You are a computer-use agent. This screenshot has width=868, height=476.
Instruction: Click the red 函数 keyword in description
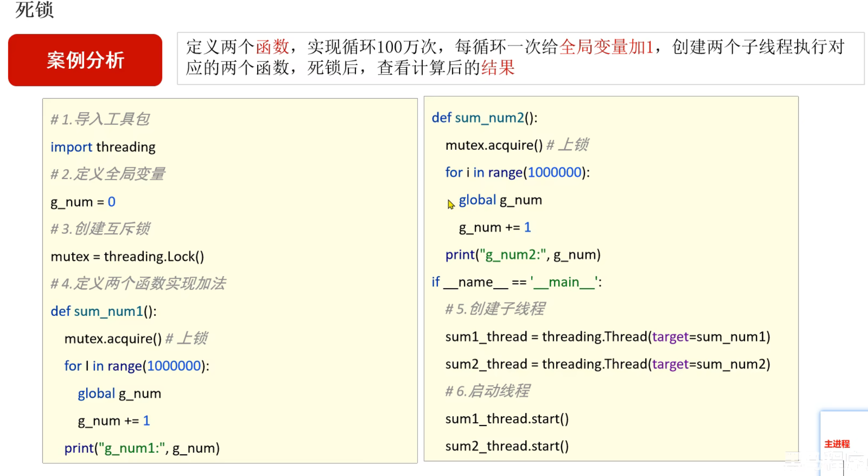click(272, 47)
